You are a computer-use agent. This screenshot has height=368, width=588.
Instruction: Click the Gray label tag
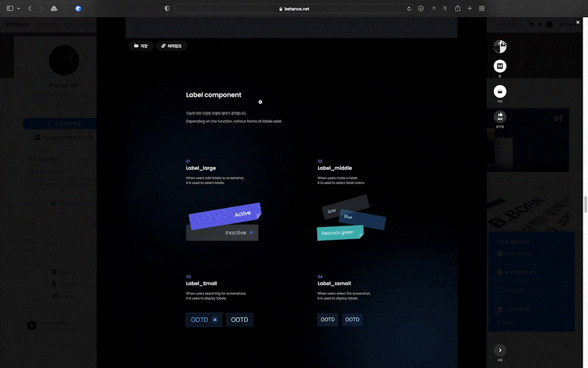pyautogui.click(x=345, y=207)
